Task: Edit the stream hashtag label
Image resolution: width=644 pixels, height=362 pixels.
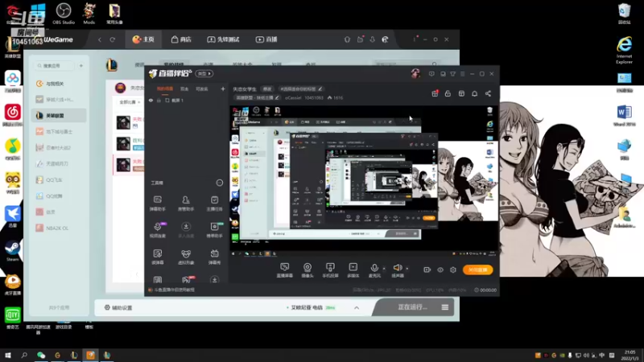Action: click(301, 88)
